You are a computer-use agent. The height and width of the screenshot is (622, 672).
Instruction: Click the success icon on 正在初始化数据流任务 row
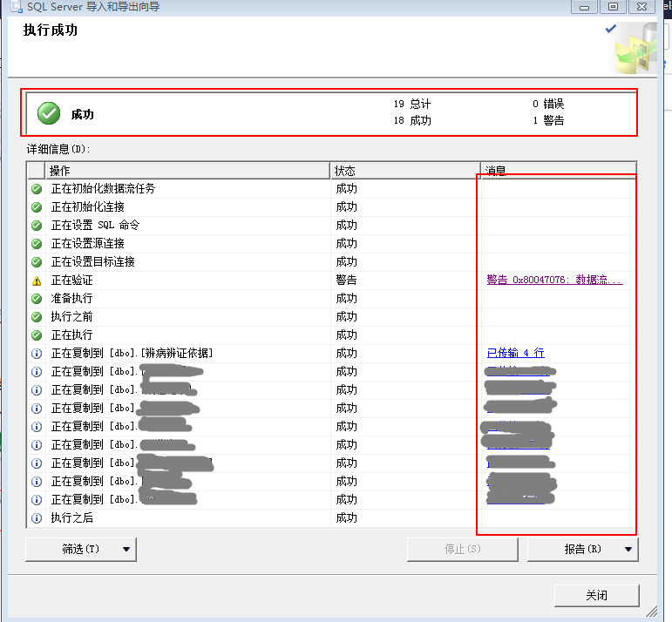pyautogui.click(x=37, y=189)
